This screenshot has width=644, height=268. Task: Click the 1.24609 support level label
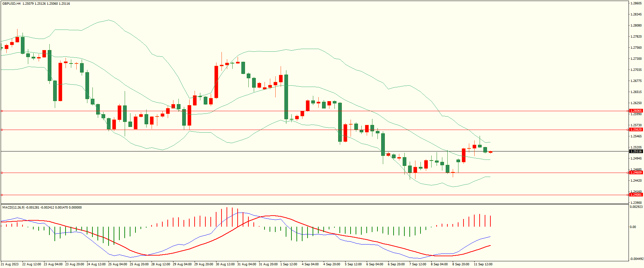click(x=636, y=173)
